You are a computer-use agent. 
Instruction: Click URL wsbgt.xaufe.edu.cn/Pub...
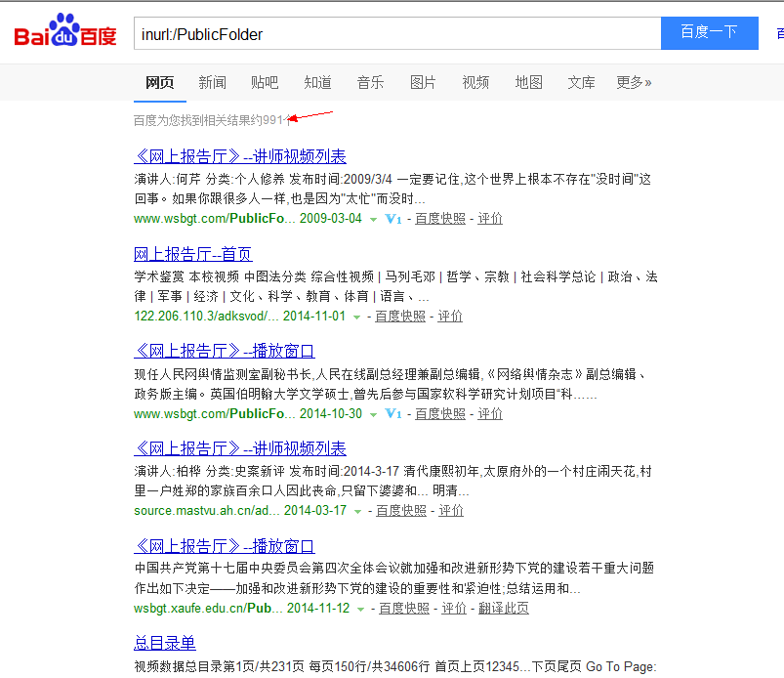pos(208,608)
